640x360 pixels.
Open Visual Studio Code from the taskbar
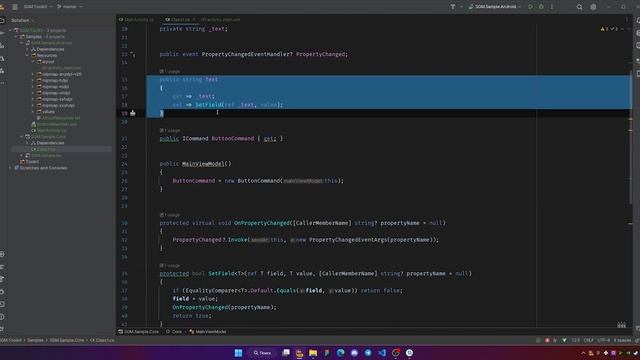point(382,353)
